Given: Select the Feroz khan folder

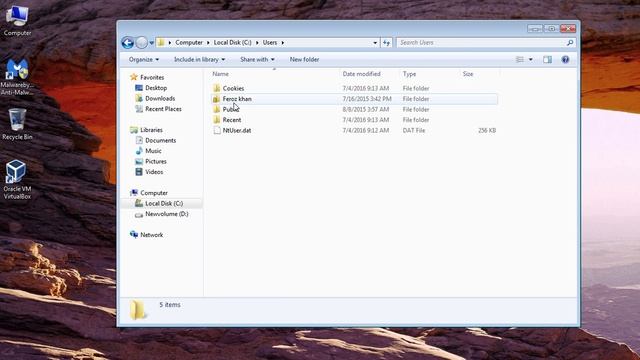Looking at the screenshot, I should 354,99.
